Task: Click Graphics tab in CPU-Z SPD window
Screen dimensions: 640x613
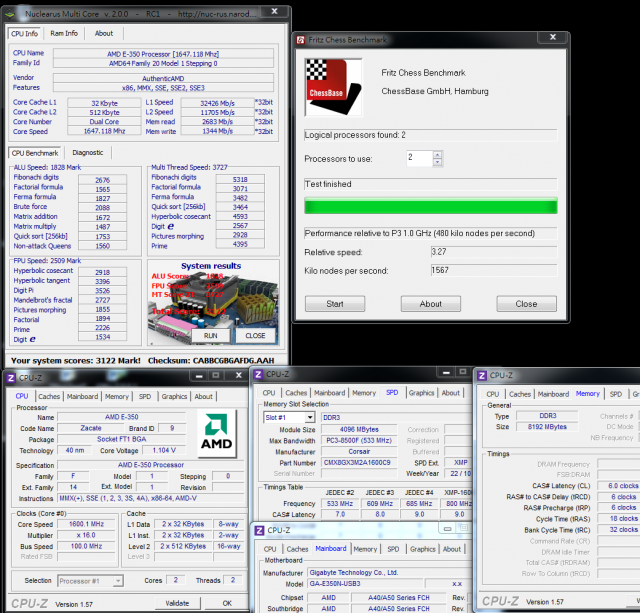Action: coord(422,393)
